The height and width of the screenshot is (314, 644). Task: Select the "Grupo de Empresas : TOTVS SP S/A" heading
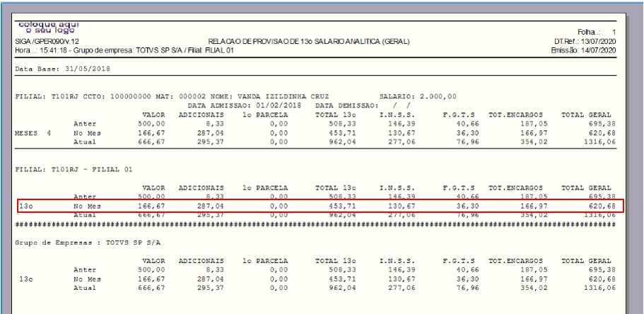(88, 243)
